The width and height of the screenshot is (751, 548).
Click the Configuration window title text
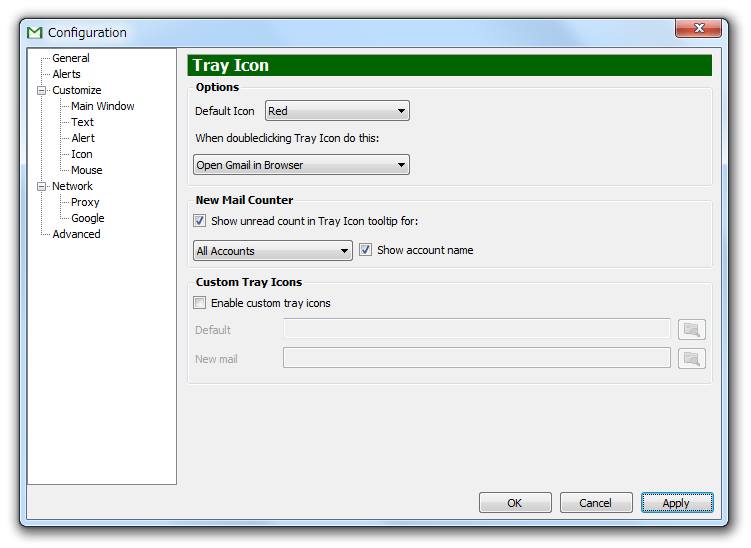pyautogui.click(x=87, y=33)
